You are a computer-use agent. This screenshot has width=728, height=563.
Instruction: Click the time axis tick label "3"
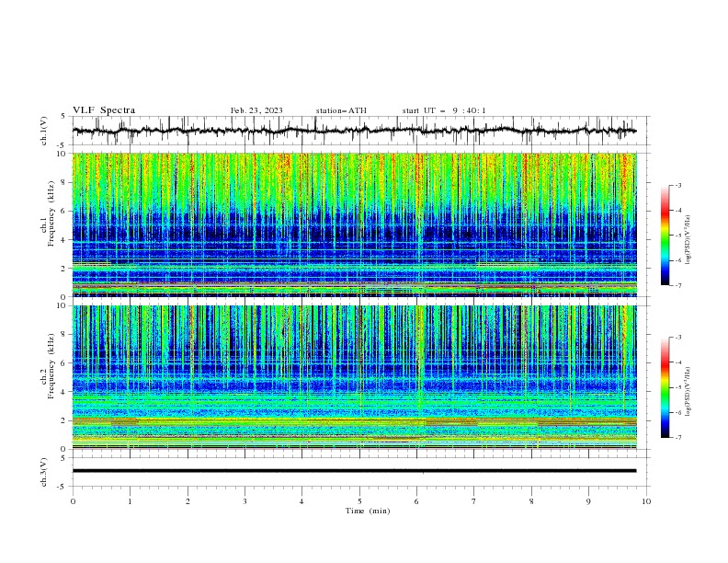(245, 501)
